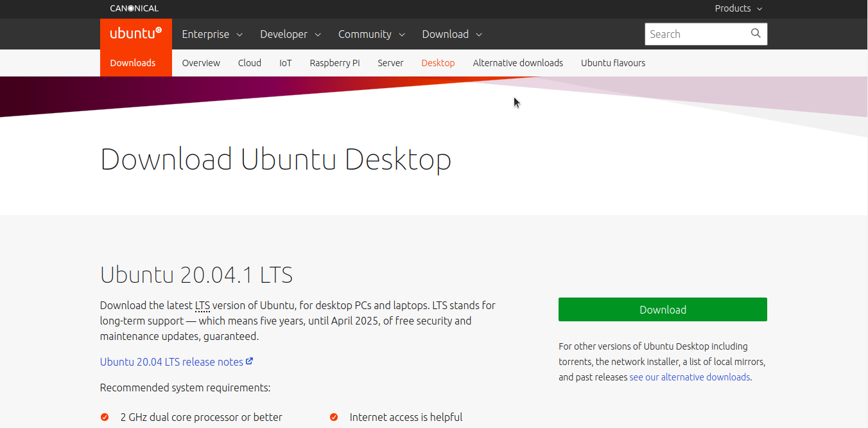Click the 'Ubuntu 20.04.1 LTS' heading
Viewport: 868px width, 428px height.
point(196,275)
